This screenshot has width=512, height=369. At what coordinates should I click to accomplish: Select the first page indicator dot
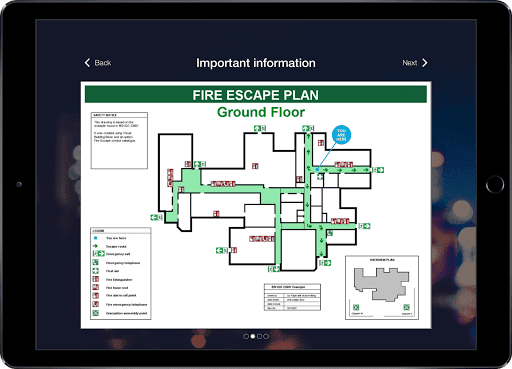[246, 336]
